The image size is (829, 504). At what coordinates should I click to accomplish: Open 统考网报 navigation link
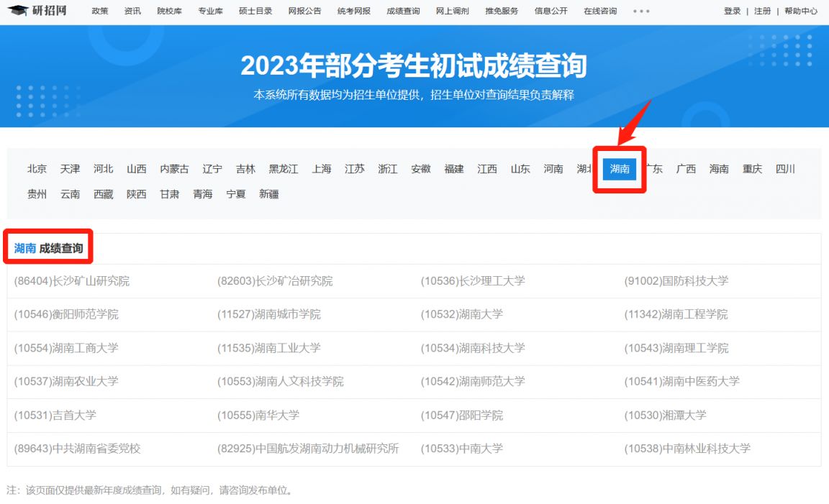click(354, 11)
